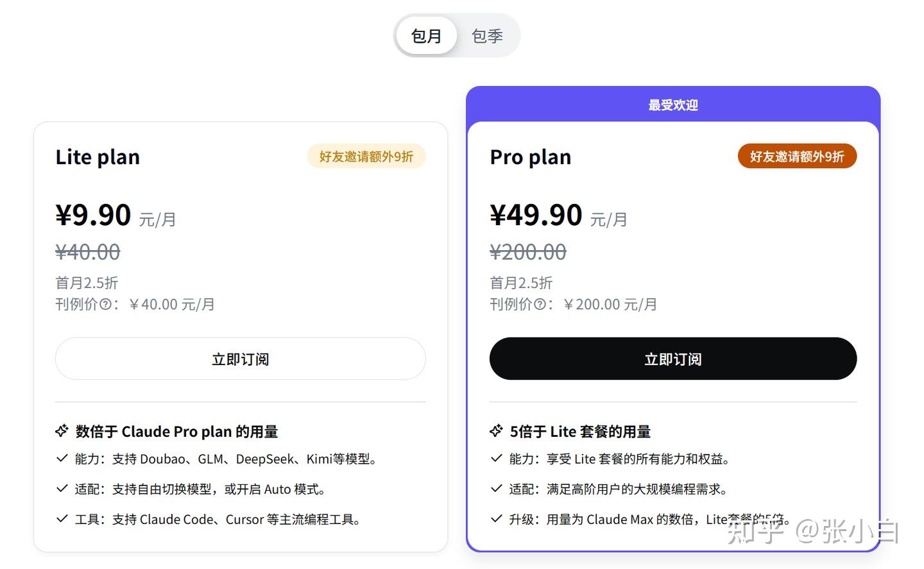Click checkmark beside Pro 升级 line
Viewport: 924px width, 569px height.
(496, 518)
